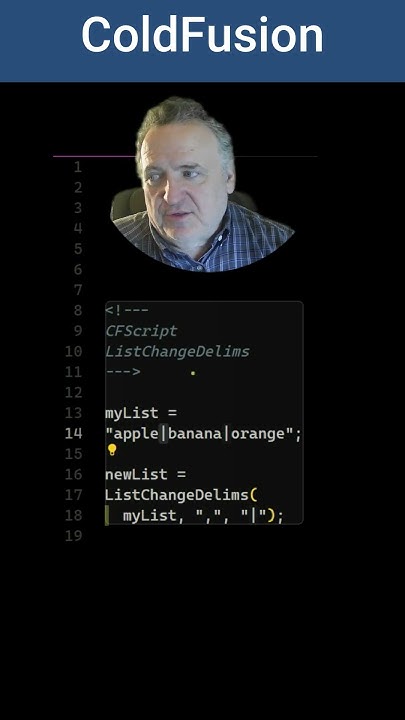Click the closing comment tag --->

point(123,372)
